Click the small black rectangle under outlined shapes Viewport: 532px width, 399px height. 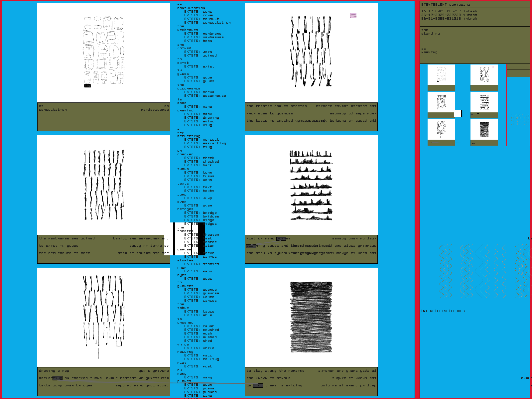point(87,86)
